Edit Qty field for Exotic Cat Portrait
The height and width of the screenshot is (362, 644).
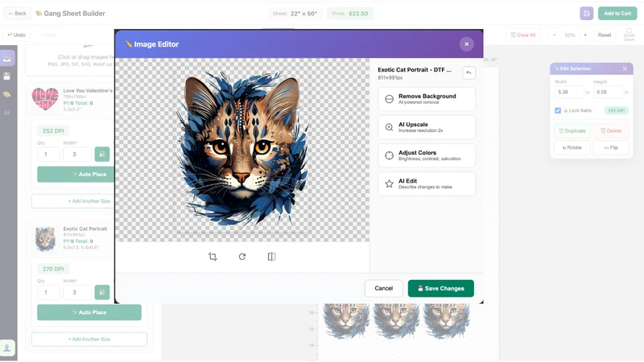pos(48,292)
